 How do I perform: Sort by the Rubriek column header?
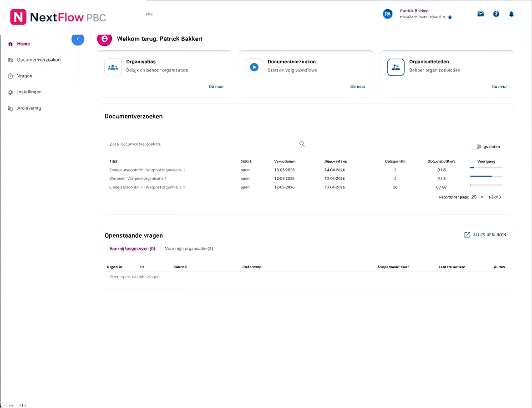point(180,267)
